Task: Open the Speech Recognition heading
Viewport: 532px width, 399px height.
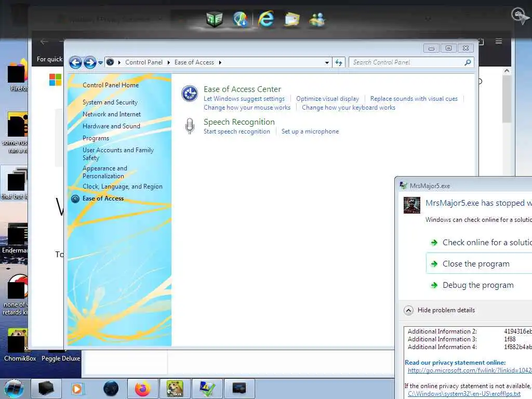Action: [239, 122]
